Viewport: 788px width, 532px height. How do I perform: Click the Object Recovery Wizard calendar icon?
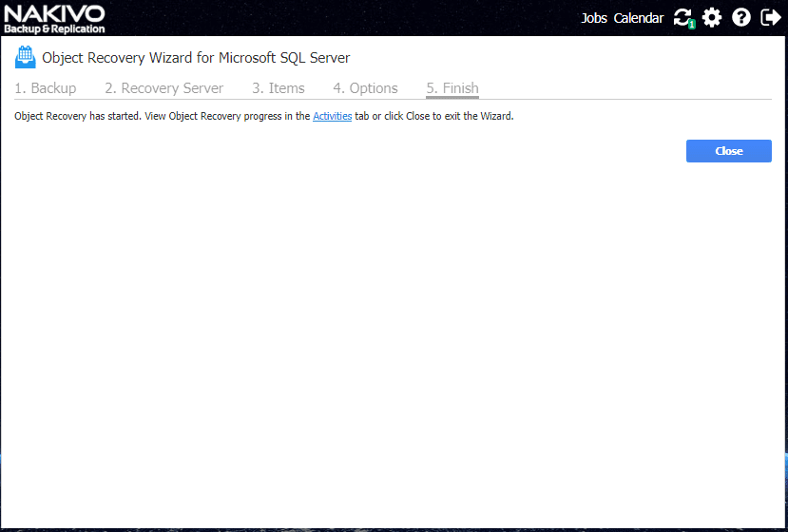click(25, 57)
